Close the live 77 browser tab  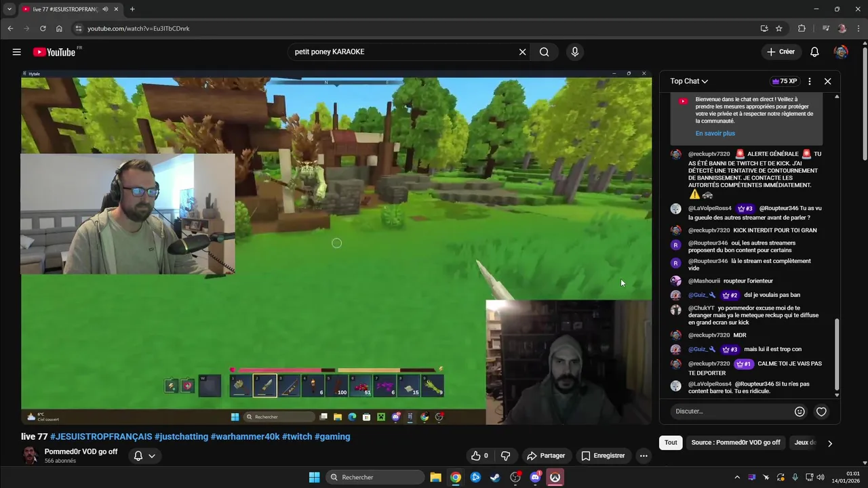[x=117, y=9]
